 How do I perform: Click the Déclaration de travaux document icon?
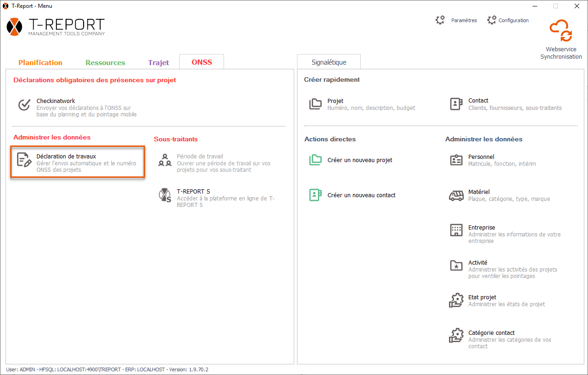tap(24, 160)
